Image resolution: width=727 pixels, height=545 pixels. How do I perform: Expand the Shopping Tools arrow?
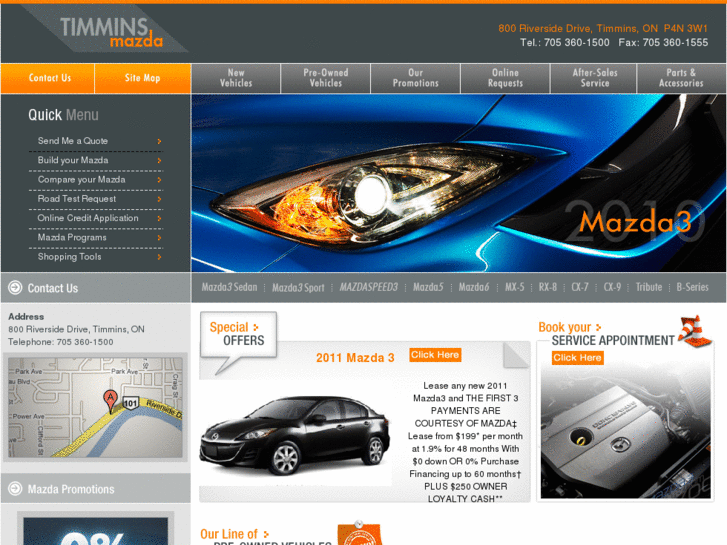pos(159,257)
